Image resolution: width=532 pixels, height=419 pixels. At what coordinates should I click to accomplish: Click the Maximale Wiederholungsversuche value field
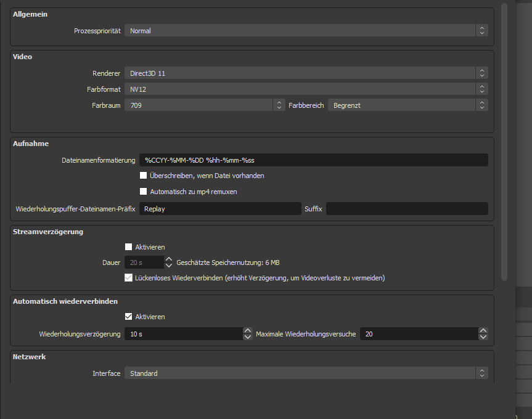pos(419,334)
